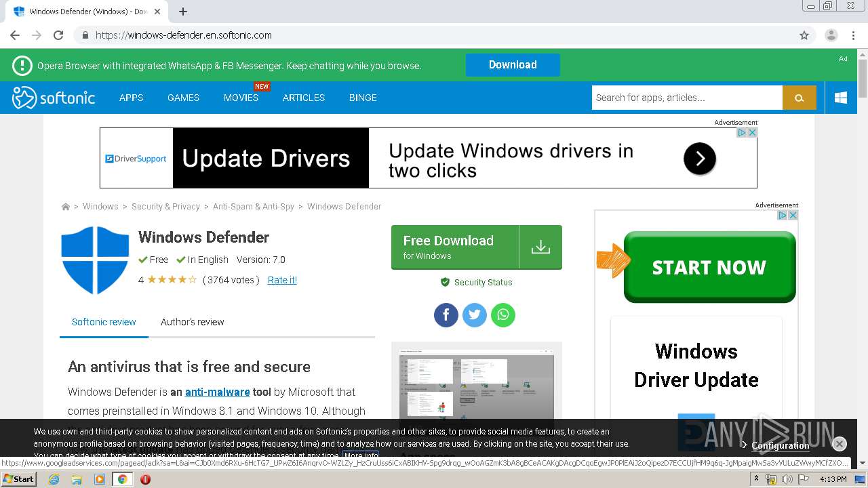Select the Windows platform icon

coord(841,98)
